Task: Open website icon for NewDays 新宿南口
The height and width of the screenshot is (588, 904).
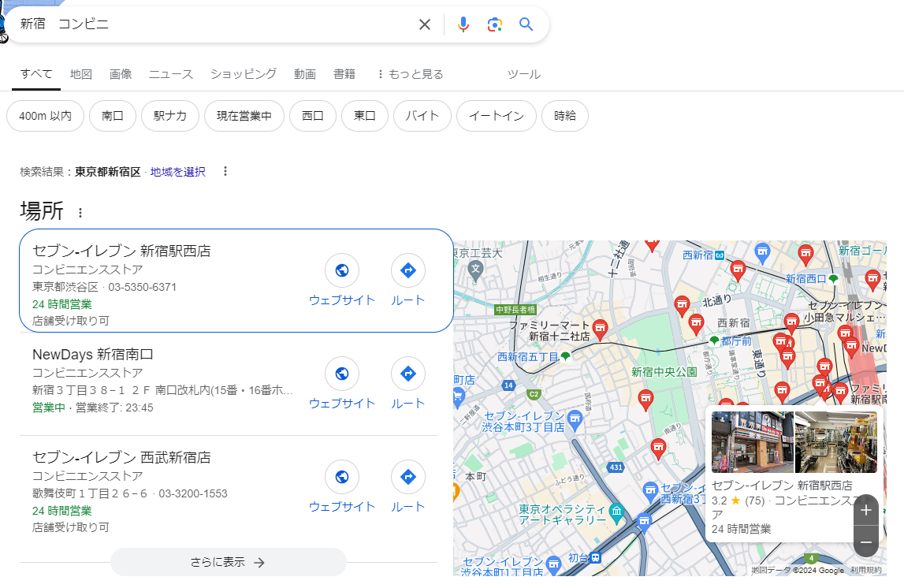Action: (x=342, y=374)
